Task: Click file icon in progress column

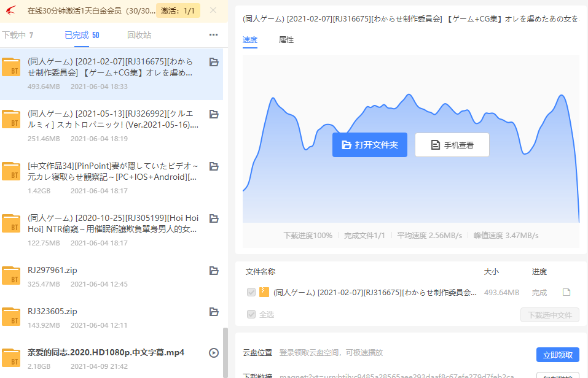Action: pyautogui.click(x=566, y=292)
